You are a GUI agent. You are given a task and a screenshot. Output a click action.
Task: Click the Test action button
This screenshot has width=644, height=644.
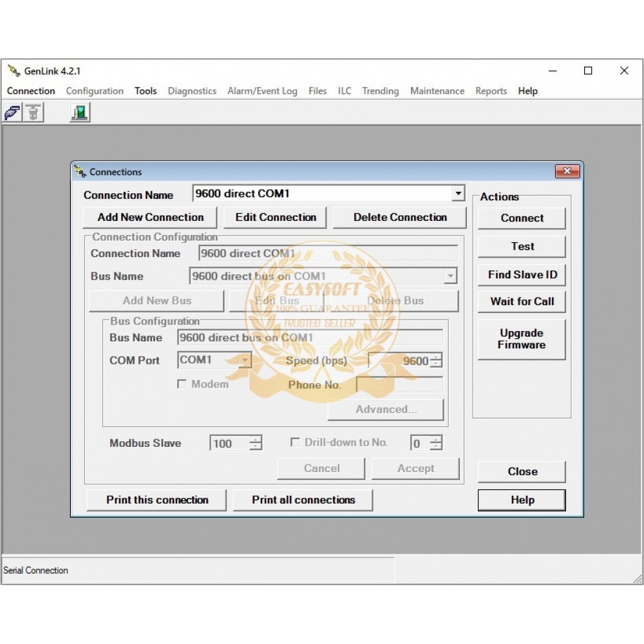pos(522,247)
